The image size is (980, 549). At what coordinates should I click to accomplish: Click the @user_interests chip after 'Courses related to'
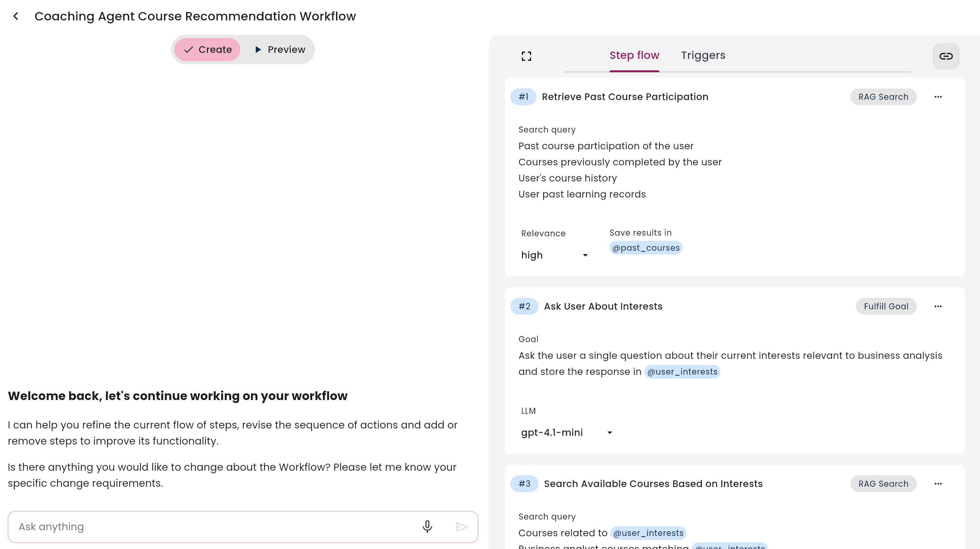point(648,533)
